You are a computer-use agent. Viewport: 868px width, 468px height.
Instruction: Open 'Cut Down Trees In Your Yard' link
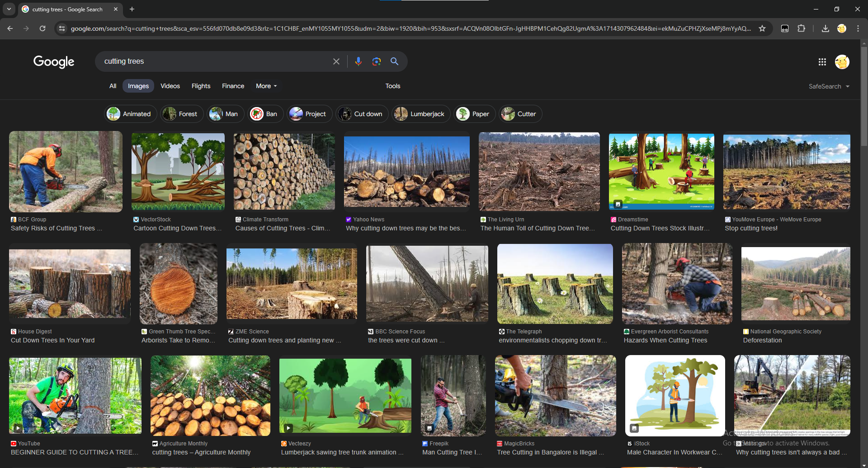pyautogui.click(x=53, y=340)
